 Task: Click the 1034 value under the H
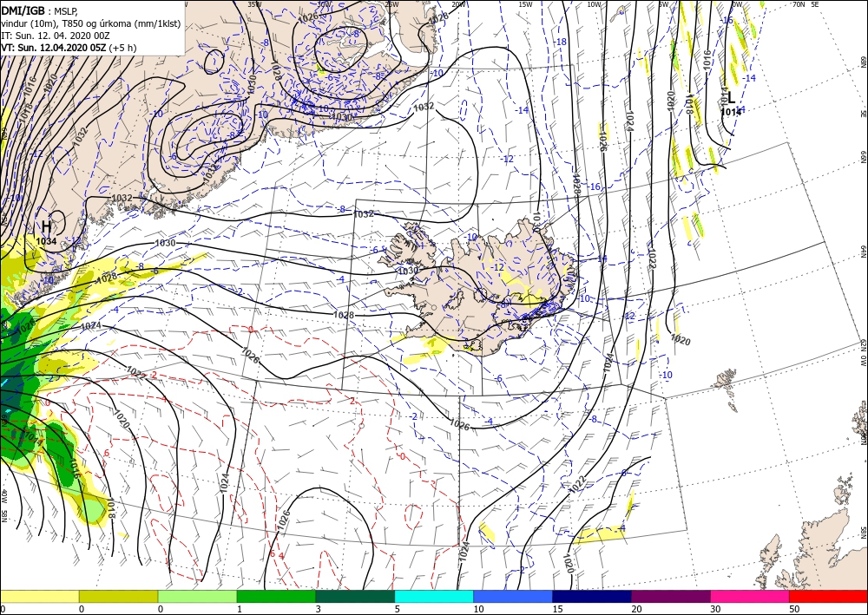point(46,241)
